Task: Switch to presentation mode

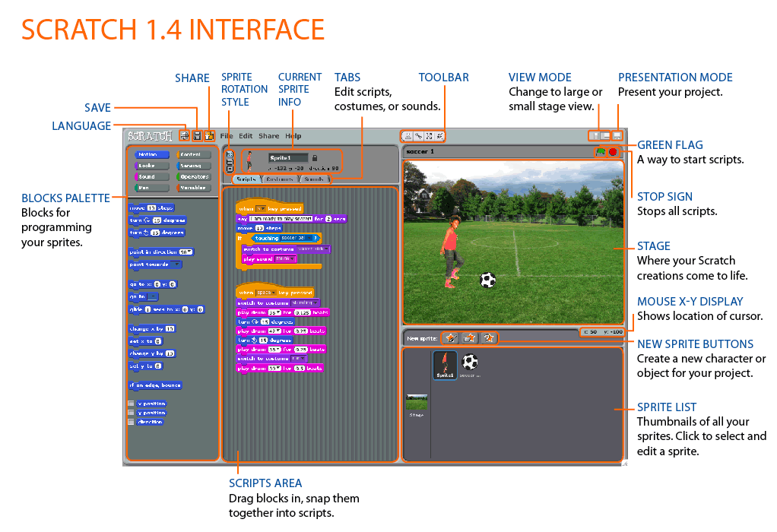Action: 617,135
